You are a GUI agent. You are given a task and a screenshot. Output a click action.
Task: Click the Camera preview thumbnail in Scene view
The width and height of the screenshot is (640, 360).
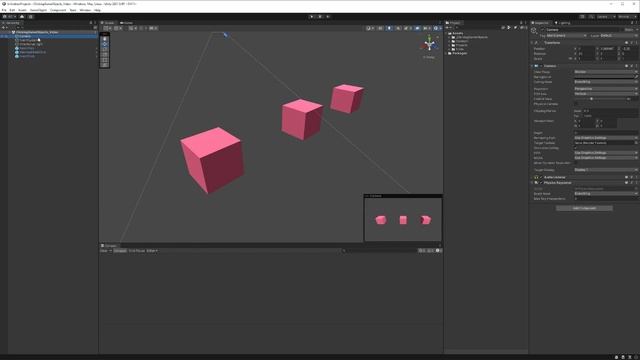403,220
